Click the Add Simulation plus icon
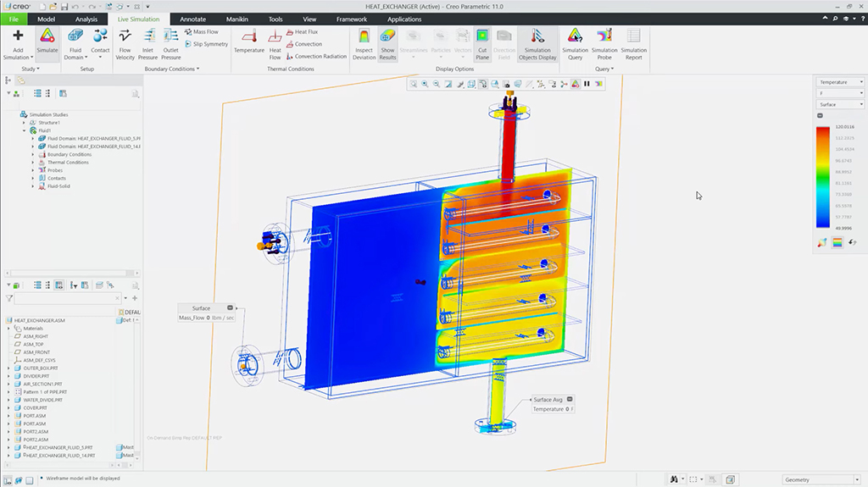This screenshot has height=487, width=868. [x=18, y=36]
